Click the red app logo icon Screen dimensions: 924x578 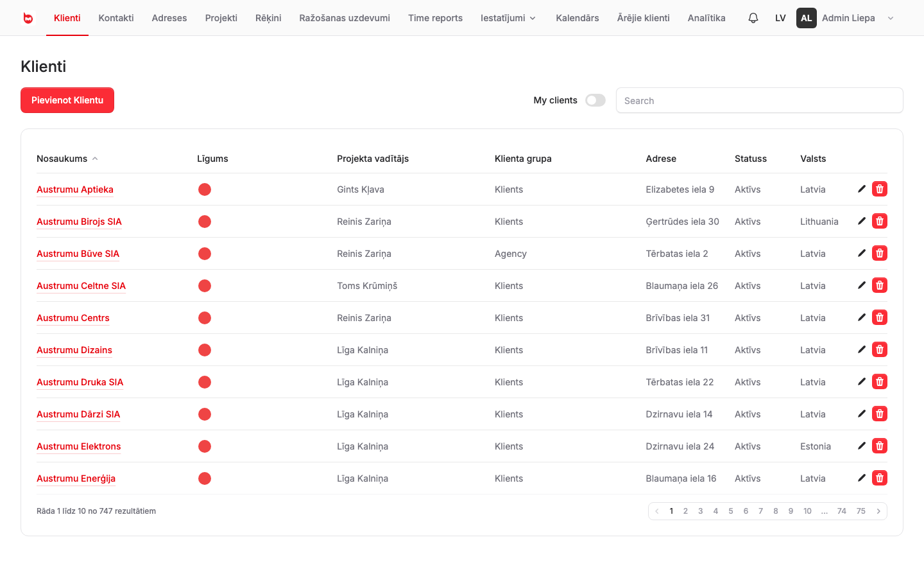pyautogui.click(x=28, y=18)
